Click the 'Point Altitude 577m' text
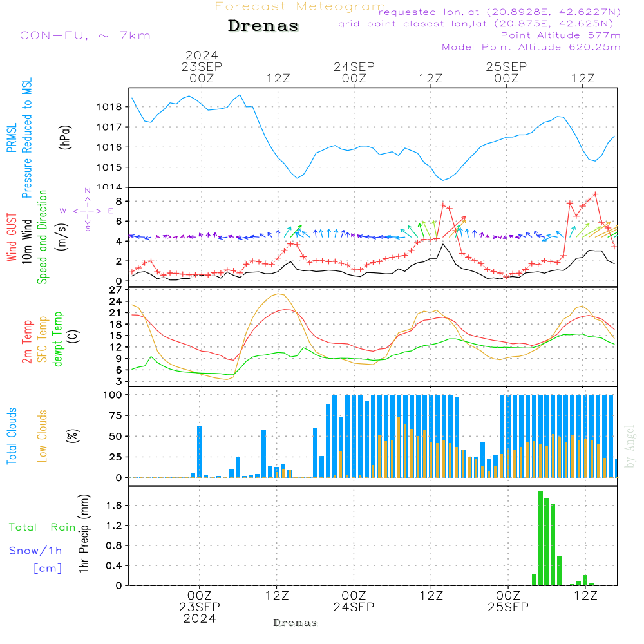644x644 pixels. coord(560,35)
